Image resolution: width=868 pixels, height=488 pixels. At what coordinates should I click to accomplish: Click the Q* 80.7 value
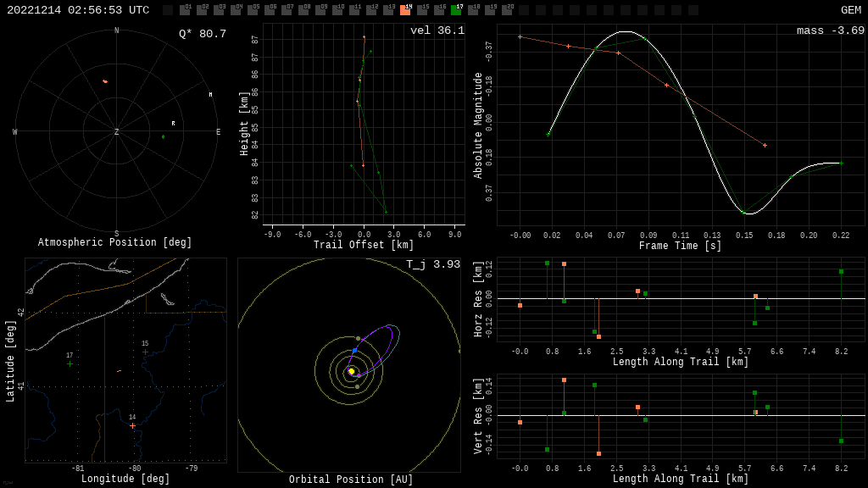[202, 34]
